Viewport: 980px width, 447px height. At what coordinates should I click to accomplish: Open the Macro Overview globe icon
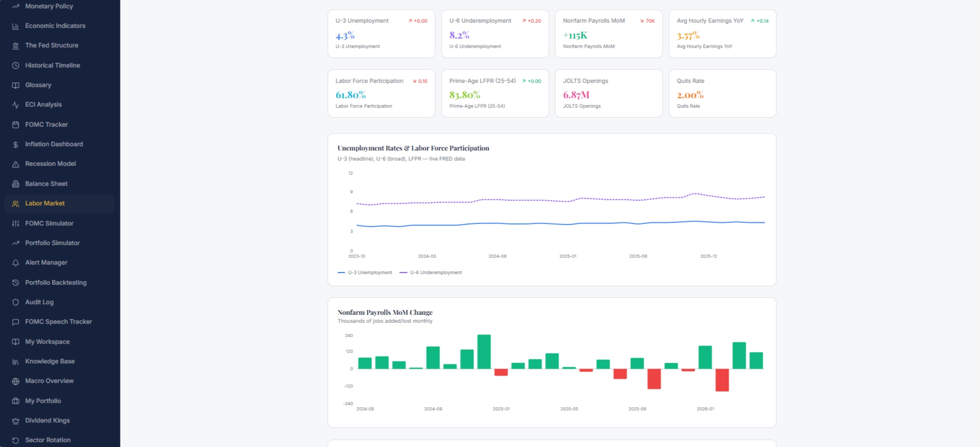(15, 381)
